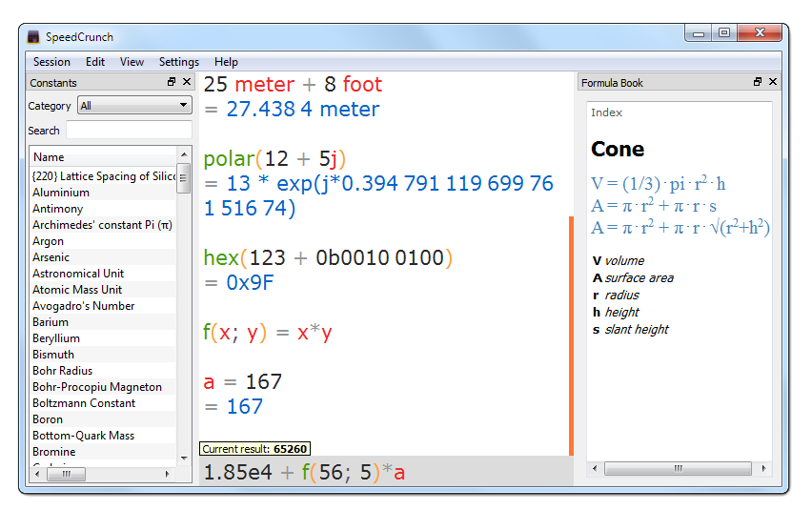Select Avogadro's Number constant
812x510 pixels.
(84, 306)
